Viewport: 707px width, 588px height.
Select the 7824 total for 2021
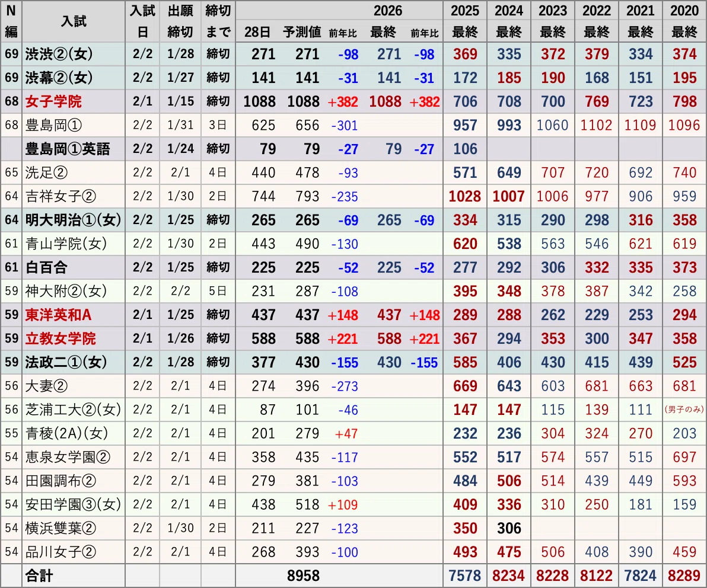pos(640,576)
